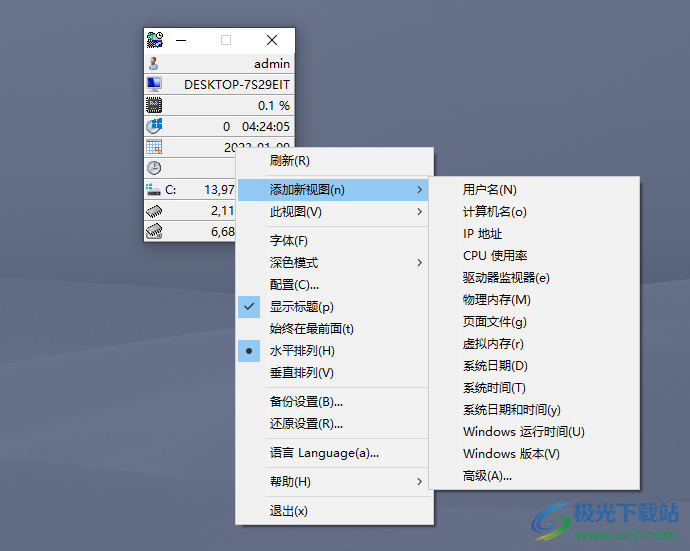The image size is (690, 551).
Task: Add the 系统日期(D) view
Action: [x=534, y=366]
